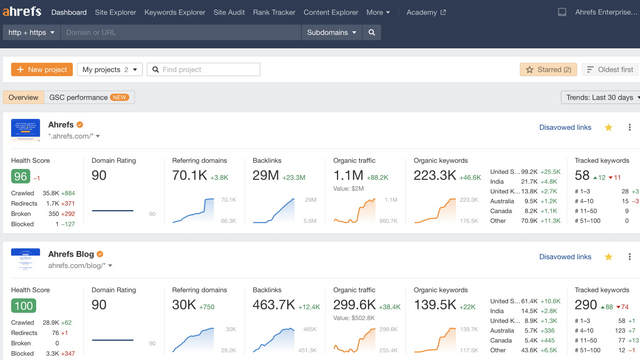This screenshot has height=360, width=640.
Task: Open the http + https protocol dropdown
Action: (x=31, y=32)
